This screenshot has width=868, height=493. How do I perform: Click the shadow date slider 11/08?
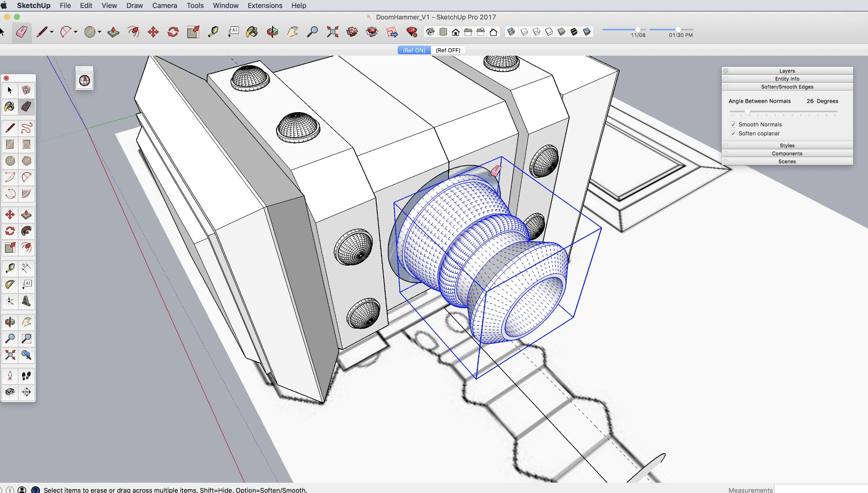[624, 29]
